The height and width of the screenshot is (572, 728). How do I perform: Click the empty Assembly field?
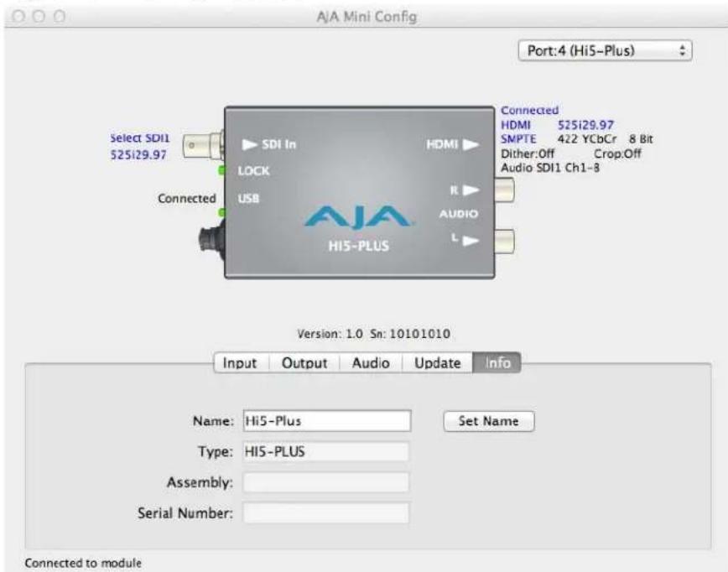(326, 482)
